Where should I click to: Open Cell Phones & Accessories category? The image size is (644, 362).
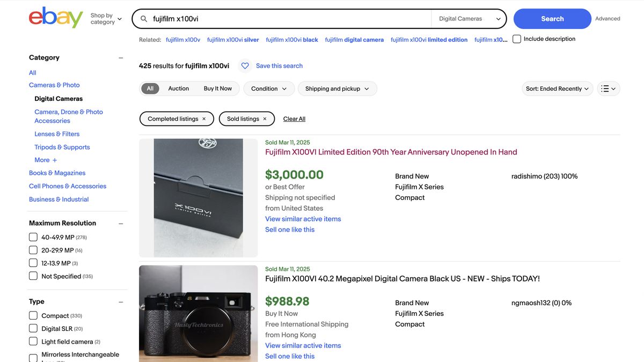click(x=68, y=187)
